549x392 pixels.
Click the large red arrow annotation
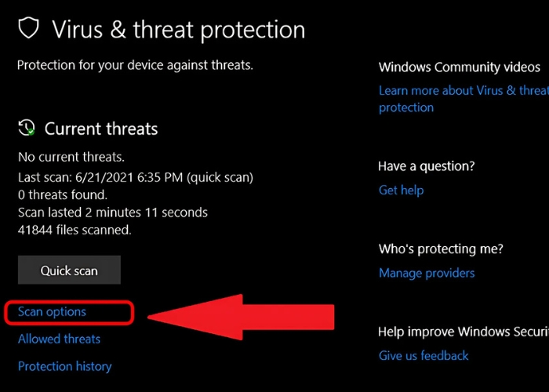click(243, 316)
